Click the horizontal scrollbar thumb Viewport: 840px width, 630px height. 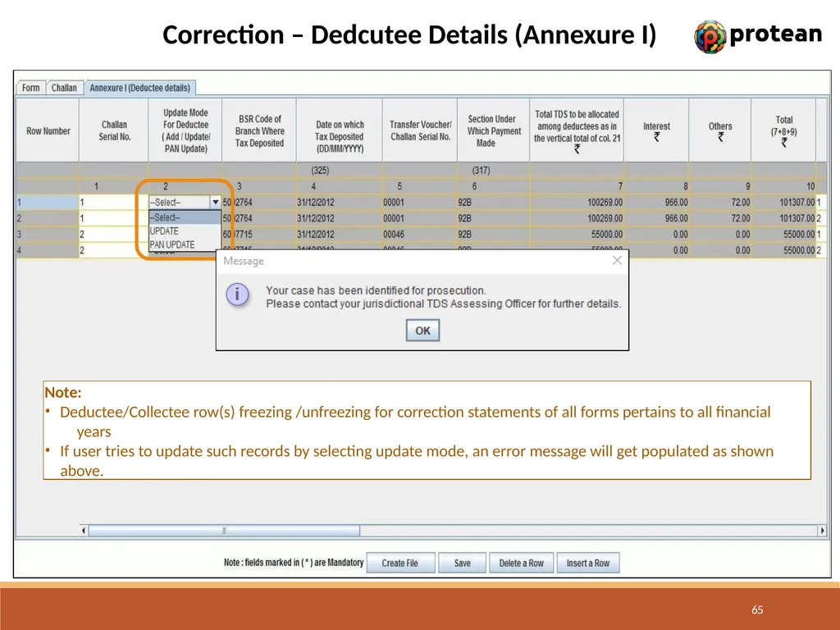(x=224, y=531)
